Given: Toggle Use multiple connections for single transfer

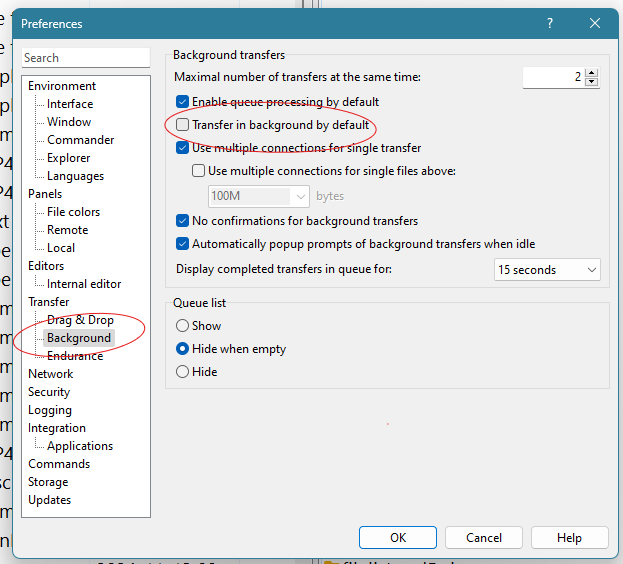Looking at the screenshot, I should [183, 148].
